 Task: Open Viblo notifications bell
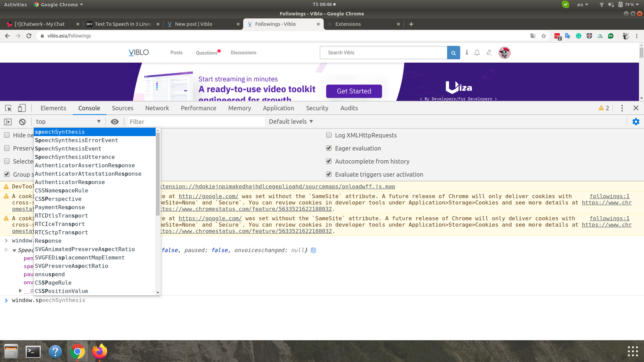point(477,53)
